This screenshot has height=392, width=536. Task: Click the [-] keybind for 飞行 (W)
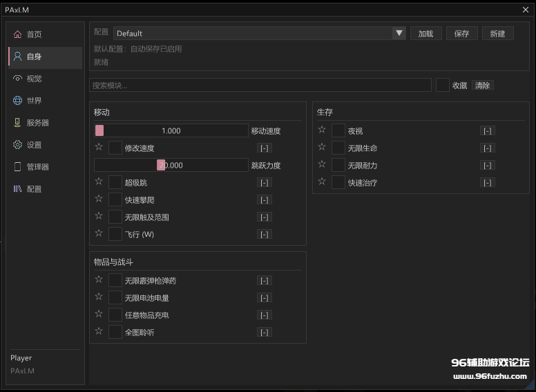click(x=265, y=234)
